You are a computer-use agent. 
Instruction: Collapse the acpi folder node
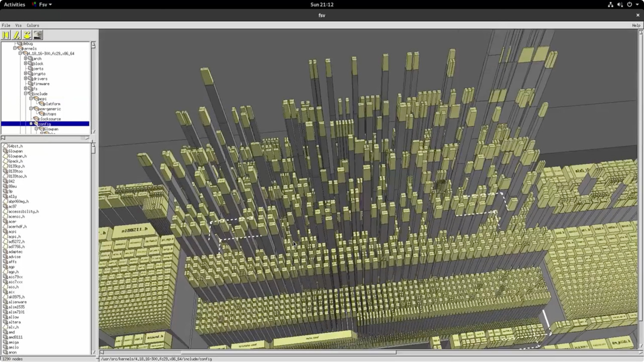click(x=30, y=99)
